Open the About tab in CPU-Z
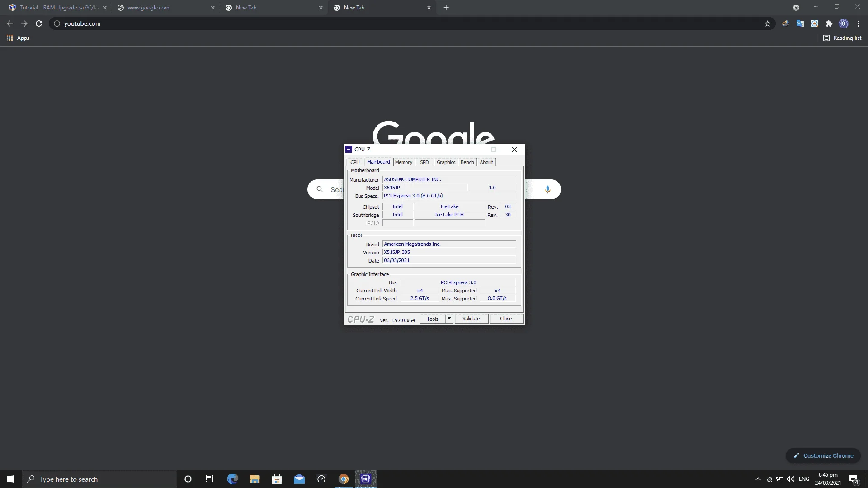The height and width of the screenshot is (488, 868). (486, 162)
